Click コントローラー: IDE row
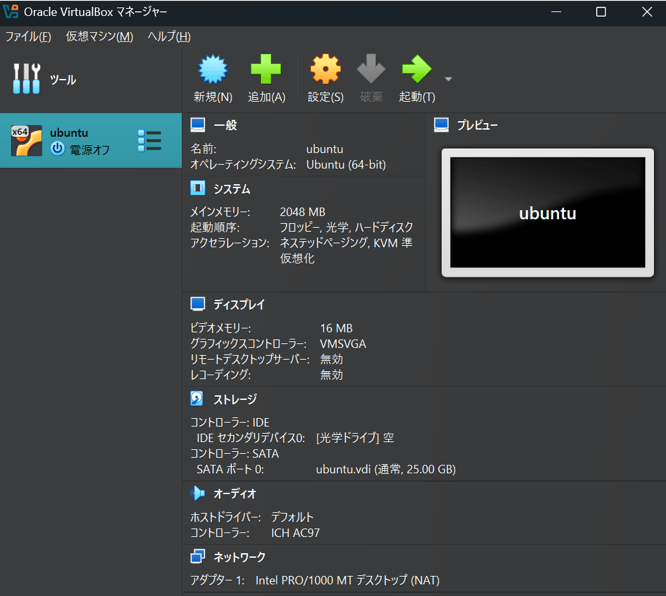Viewport: 666px width, 596px height. coord(230,422)
